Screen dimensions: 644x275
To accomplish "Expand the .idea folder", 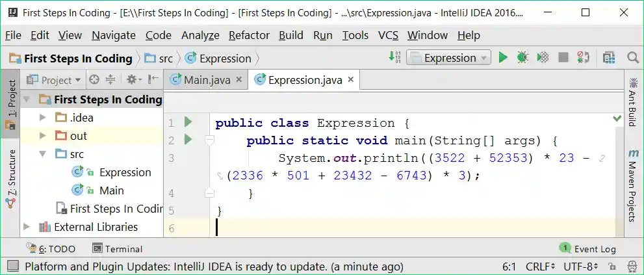I will point(42,118).
